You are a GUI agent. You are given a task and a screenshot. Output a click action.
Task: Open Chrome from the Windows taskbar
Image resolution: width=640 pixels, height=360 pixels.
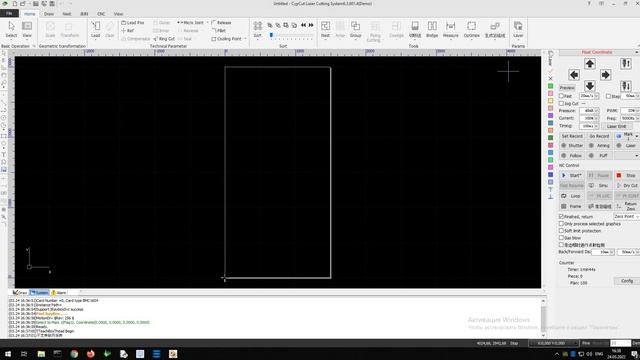(74, 353)
